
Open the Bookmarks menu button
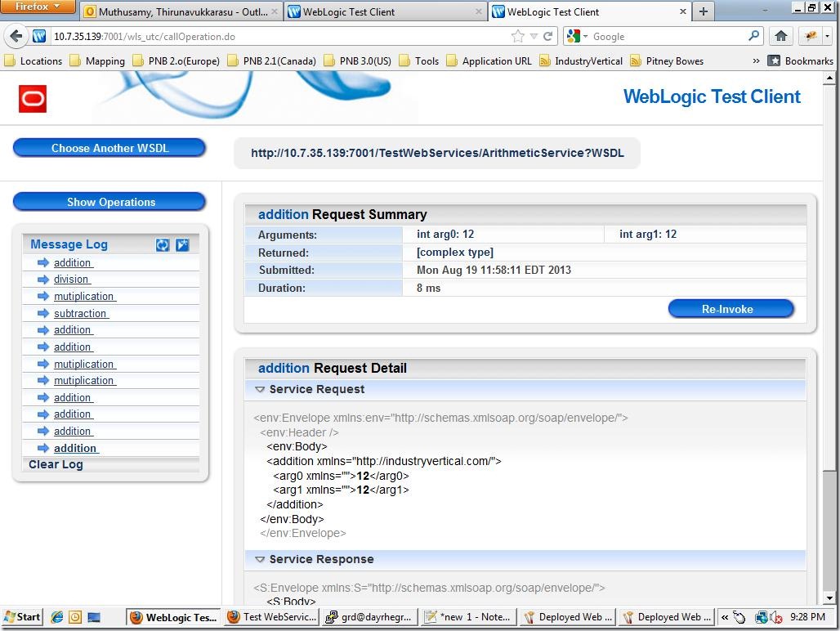[x=800, y=61]
